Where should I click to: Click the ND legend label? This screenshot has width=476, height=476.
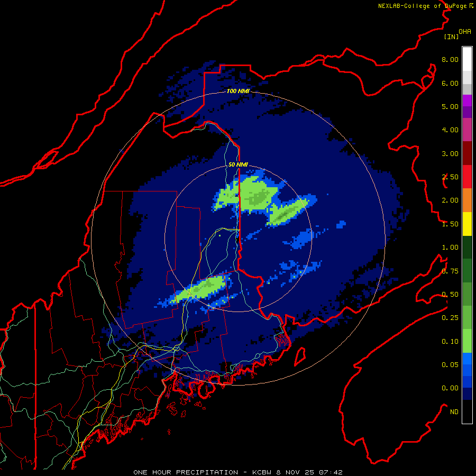[x=454, y=412]
